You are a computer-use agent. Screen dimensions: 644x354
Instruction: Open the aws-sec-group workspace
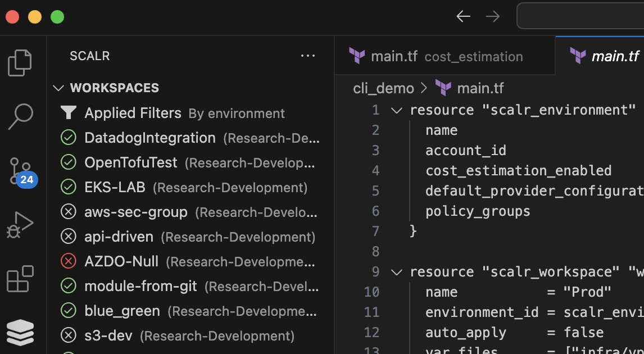[x=191, y=212]
